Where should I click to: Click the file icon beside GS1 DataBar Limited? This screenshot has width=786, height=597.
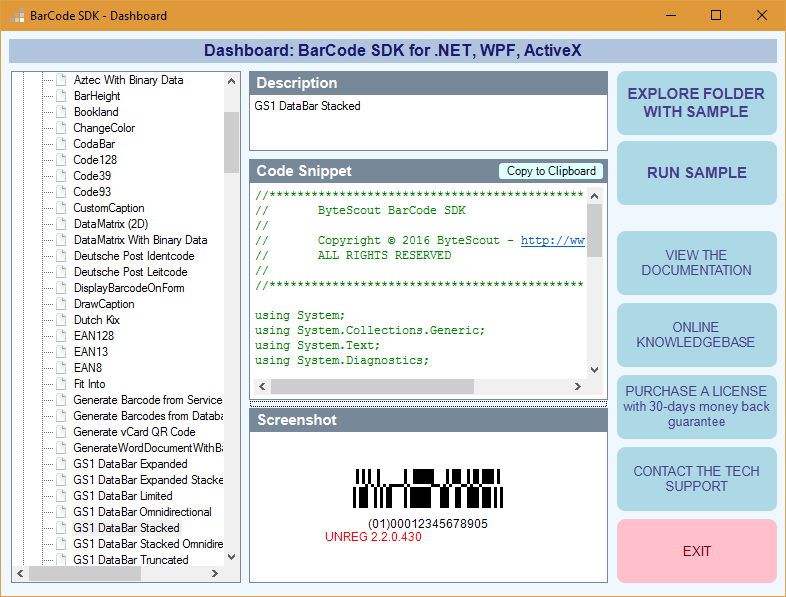tap(61, 496)
